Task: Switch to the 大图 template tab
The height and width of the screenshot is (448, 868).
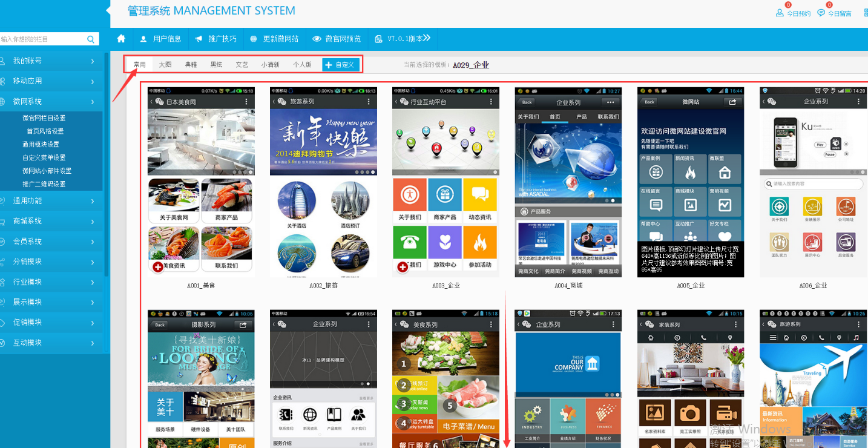Action: click(x=165, y=65)
